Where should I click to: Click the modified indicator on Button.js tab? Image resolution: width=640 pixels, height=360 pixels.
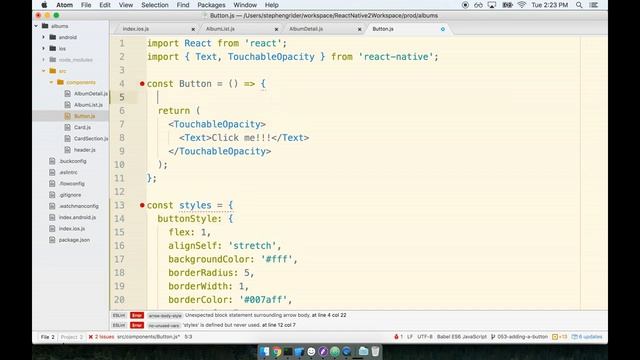(x=443, y=29)
